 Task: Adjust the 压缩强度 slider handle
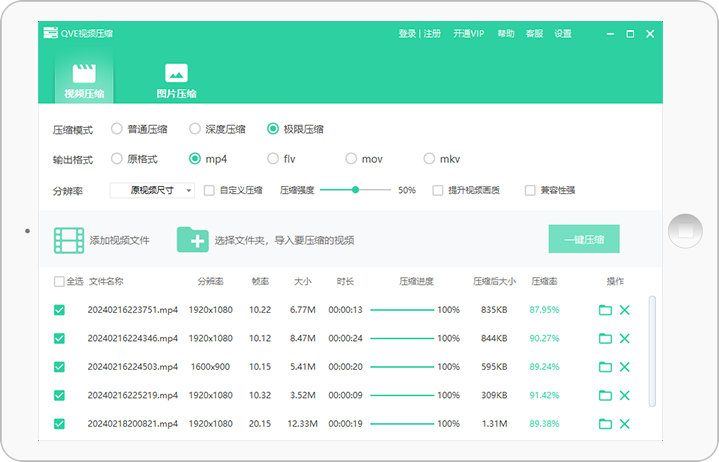[x=355, y=189]
